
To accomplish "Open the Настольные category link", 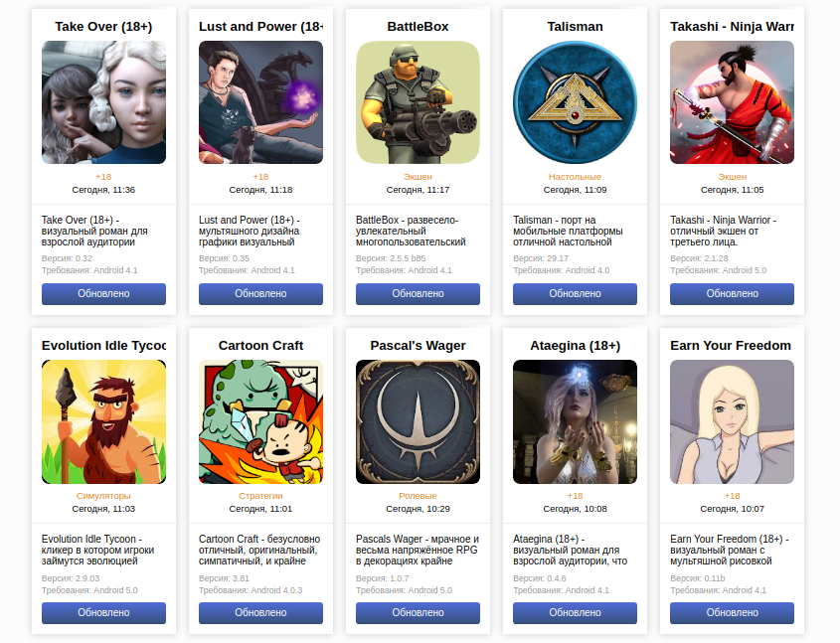I will (575, 177).
